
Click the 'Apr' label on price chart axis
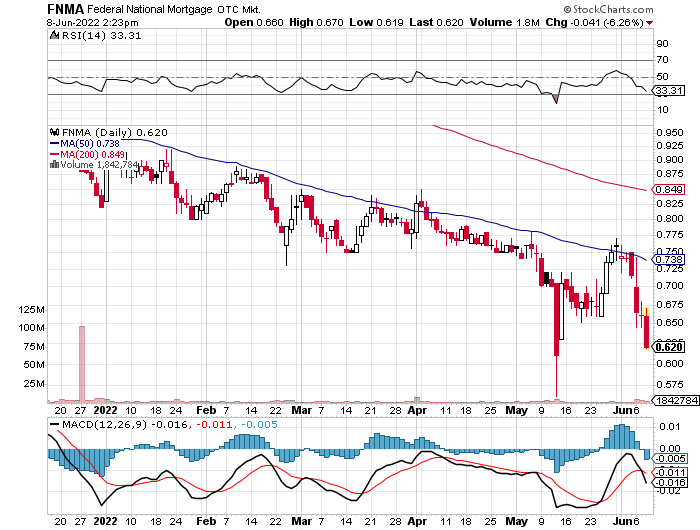417,410
